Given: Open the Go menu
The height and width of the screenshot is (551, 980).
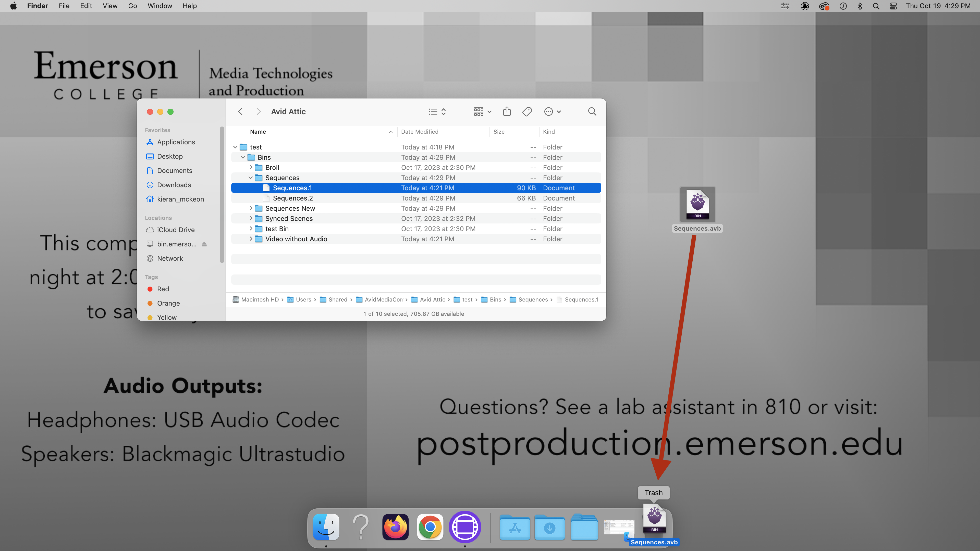Looking at the screenshot, I should (x=132, y=6).
